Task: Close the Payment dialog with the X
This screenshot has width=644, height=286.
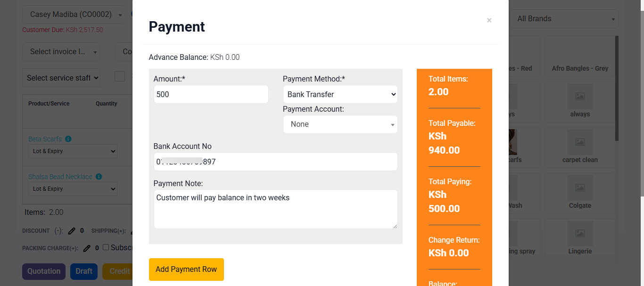Action: [x=489, y=20]
